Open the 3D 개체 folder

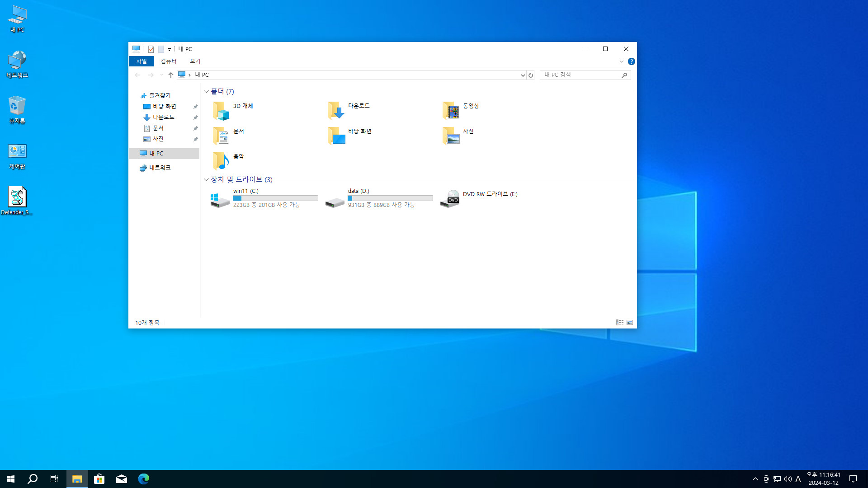[x=233, y=111]
